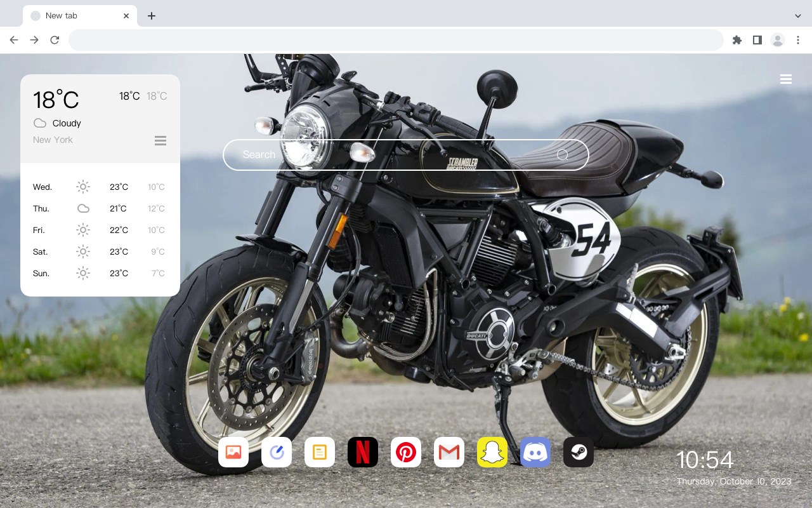Open a new browser tab
Image resolution: width=812 pixels, height=508 pixels.
point(151,16)
